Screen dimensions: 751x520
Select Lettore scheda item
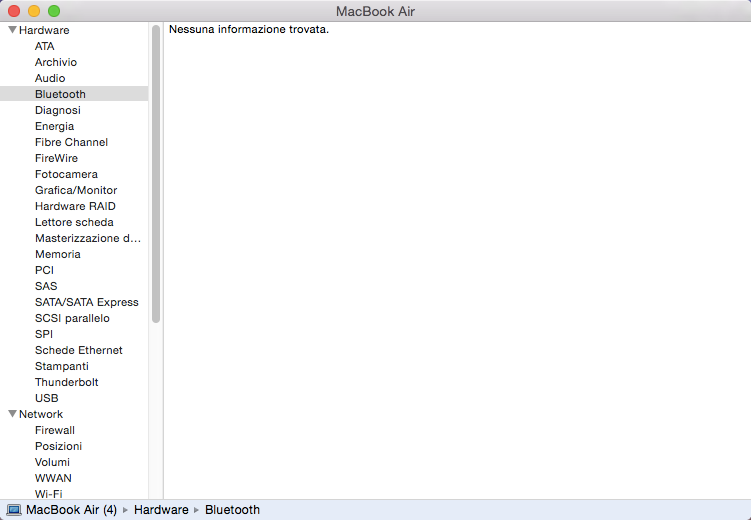tap(74, 222)
